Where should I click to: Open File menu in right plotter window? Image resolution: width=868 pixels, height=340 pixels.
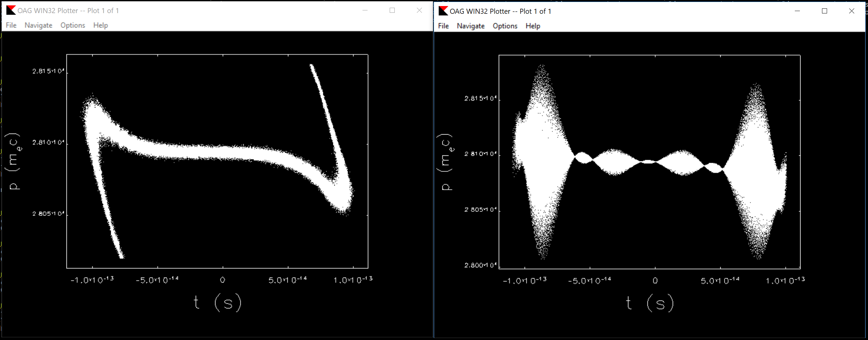[x=443, y=26]
